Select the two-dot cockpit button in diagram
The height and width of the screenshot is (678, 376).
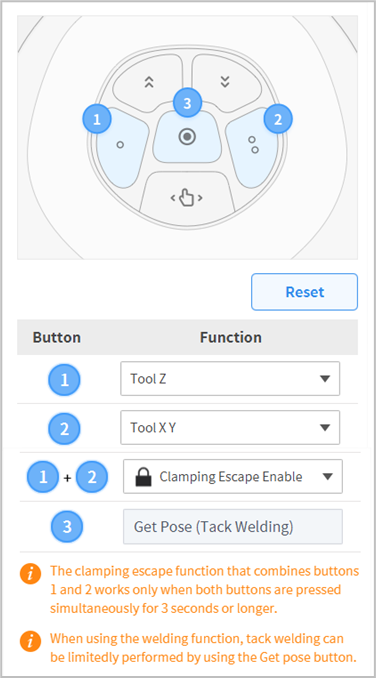coord(252,146)
